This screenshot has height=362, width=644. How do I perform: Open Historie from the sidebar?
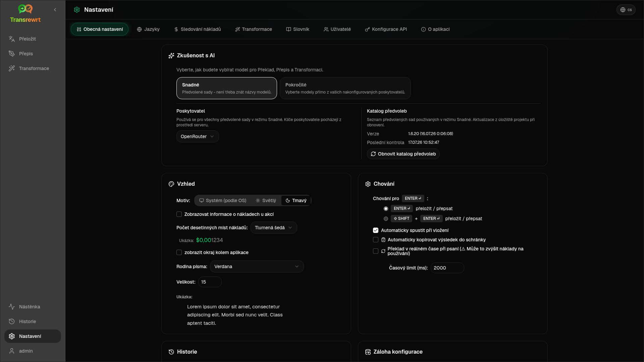(33, 321)
